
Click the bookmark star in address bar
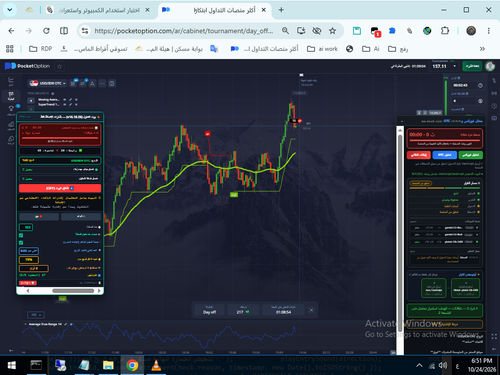[332, 31]
